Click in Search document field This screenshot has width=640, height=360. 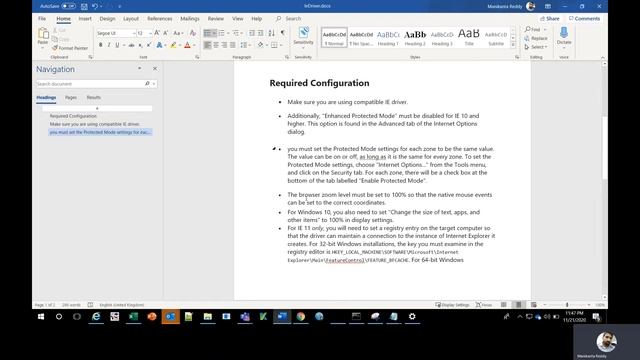pos(90,84)
